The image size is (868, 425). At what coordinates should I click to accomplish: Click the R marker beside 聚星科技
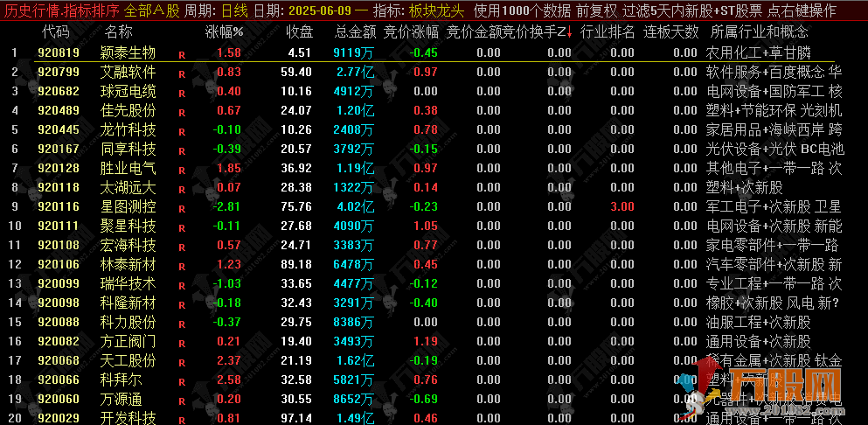pos(182,228)
